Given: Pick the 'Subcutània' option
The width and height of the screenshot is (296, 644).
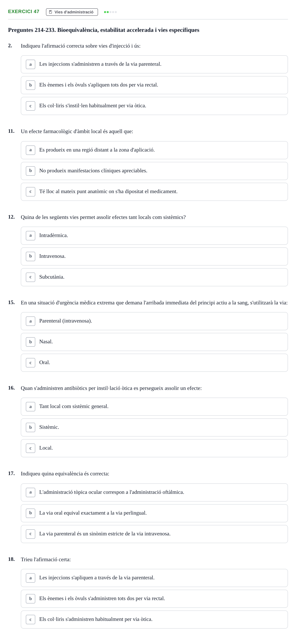Looking at the screenshot, I should coord(154,277).
